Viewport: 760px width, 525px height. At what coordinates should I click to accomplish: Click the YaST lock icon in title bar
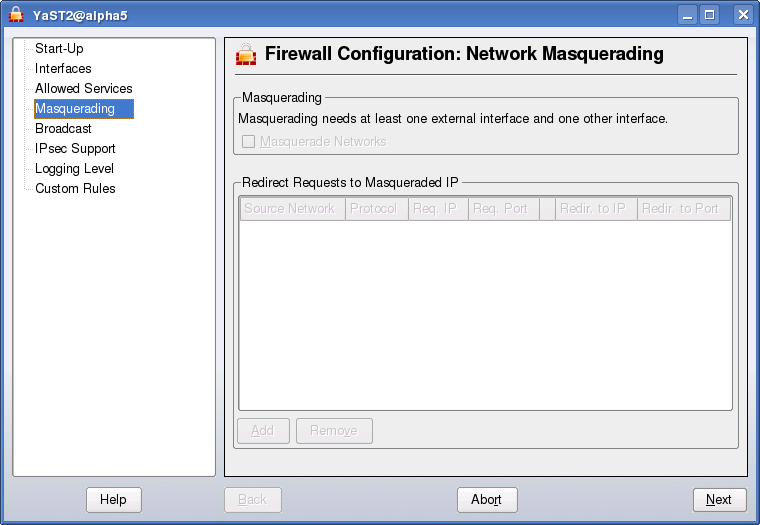[16, 15]
